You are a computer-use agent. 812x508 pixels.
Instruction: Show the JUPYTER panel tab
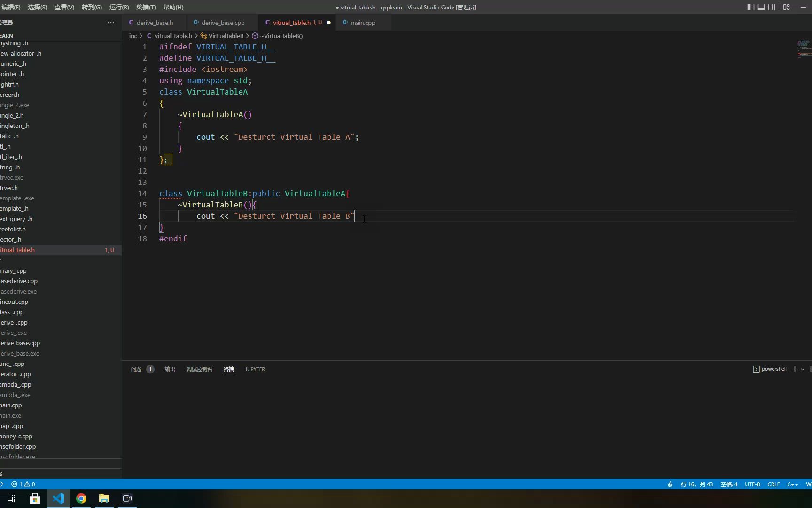click(x=255, y=369)
